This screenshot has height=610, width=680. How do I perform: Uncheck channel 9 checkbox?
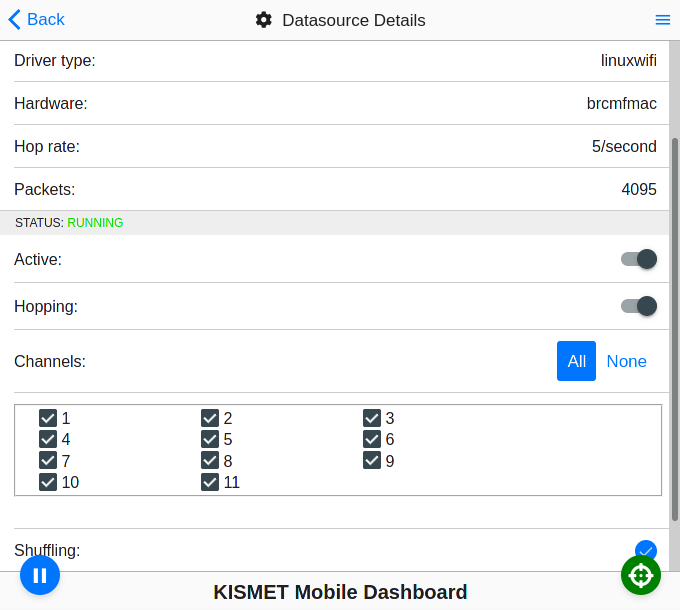pyautogui.click(x=372, y=460)
